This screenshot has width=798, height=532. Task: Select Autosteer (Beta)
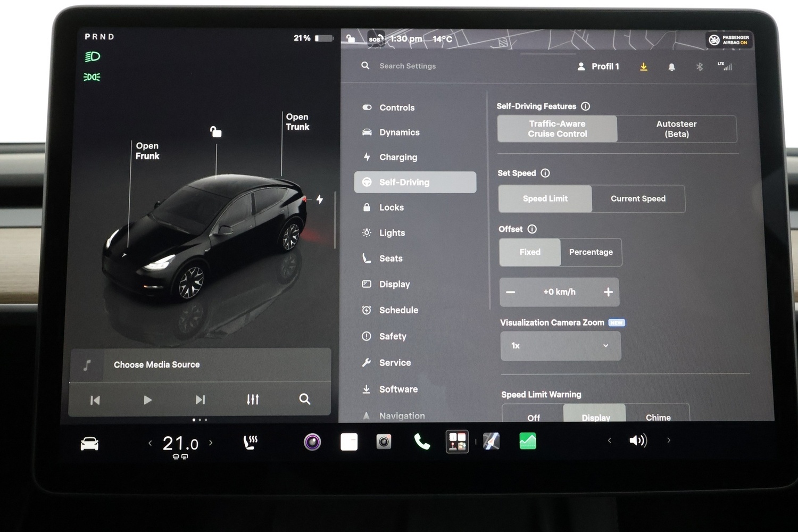coord(677,129)
